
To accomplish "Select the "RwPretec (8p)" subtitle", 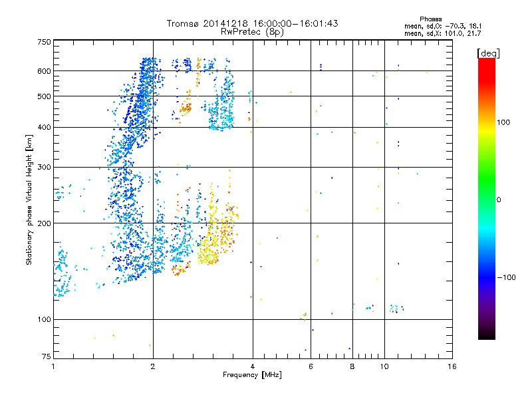I will pyautogui.click(x=252, y=32).
